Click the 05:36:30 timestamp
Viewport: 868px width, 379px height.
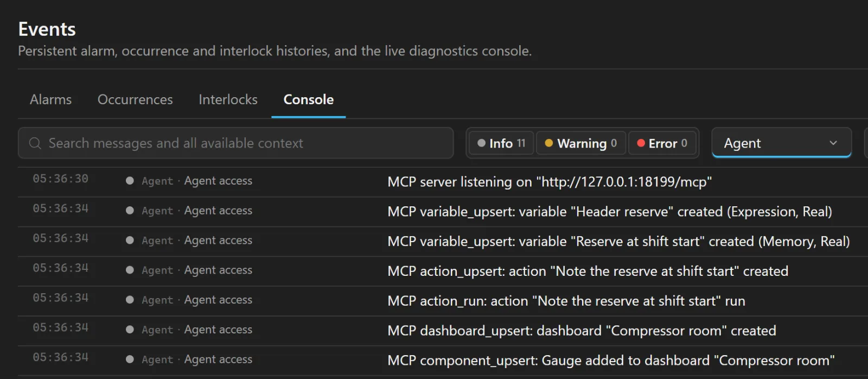click(60, 179)
